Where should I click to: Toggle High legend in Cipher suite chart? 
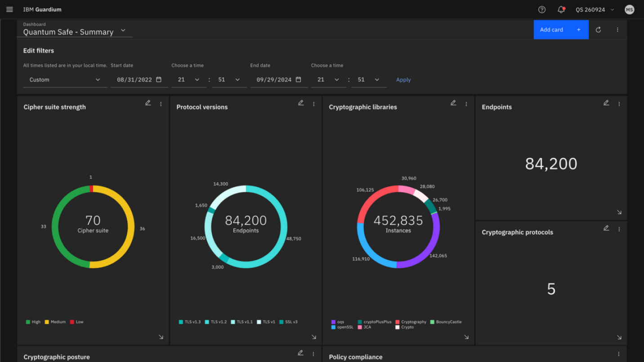coord(33,322)
